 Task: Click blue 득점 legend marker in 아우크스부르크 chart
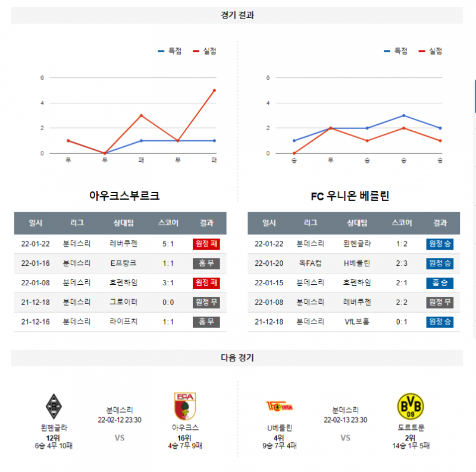pyautogui.click(x=161, y=51)
